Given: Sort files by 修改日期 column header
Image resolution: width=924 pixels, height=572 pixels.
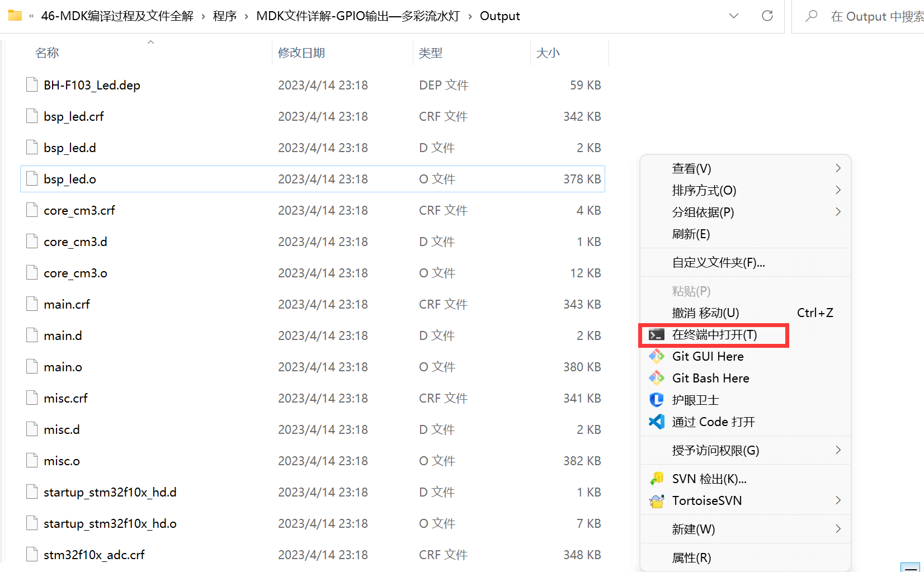Looking at the screenshot, I should [x=301, y=53].
